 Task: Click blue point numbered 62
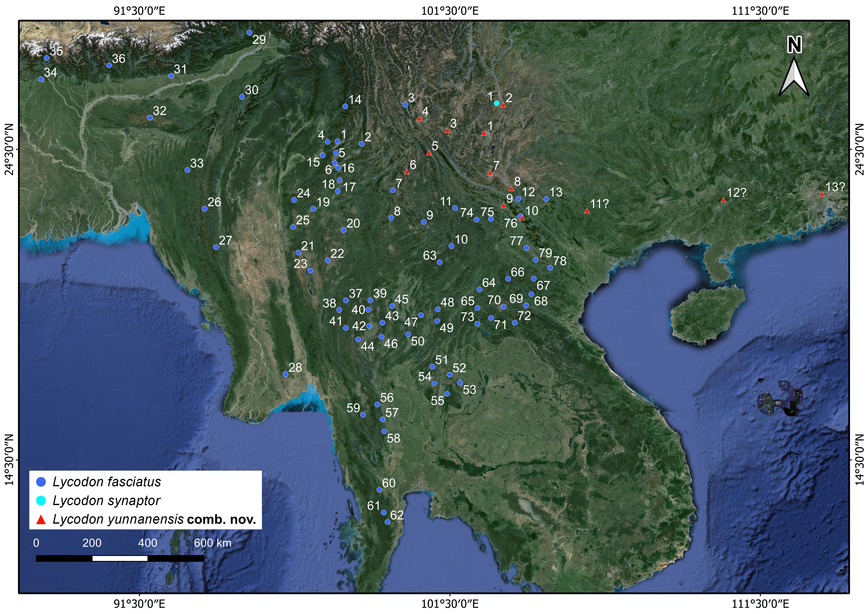[x=387, y=522]
